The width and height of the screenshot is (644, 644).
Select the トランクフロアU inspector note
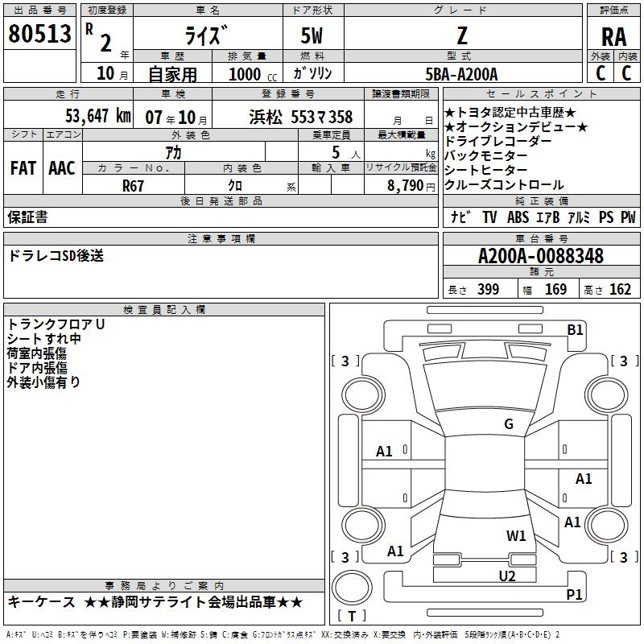[x=56, y=324]
